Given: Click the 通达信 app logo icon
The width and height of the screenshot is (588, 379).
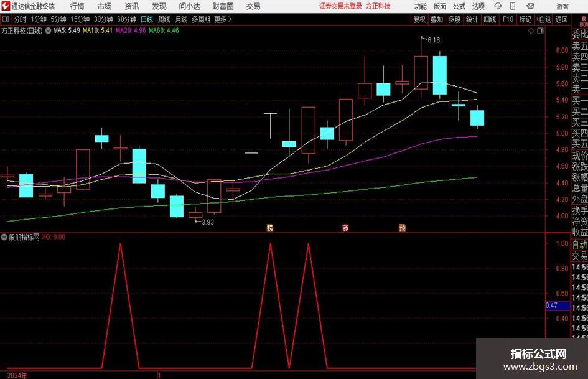Looking at the screenshot, I should click(x=6, y=6).
